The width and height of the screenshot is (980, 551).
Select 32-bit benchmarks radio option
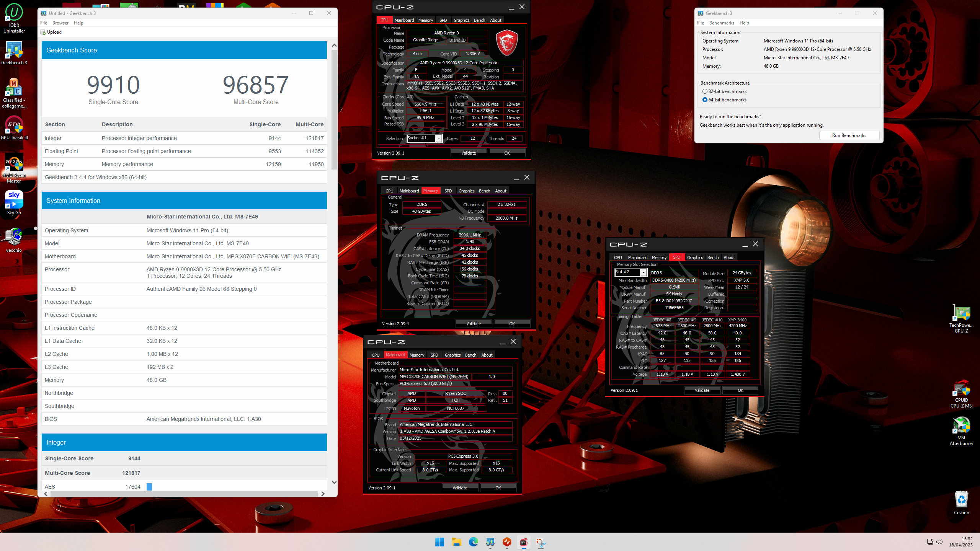(x=705, y=91)
